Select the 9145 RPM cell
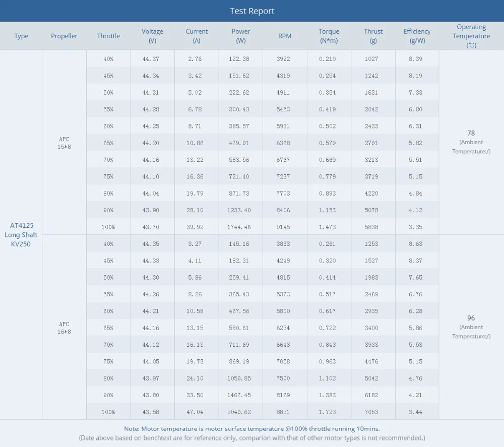 pos(283,227)
